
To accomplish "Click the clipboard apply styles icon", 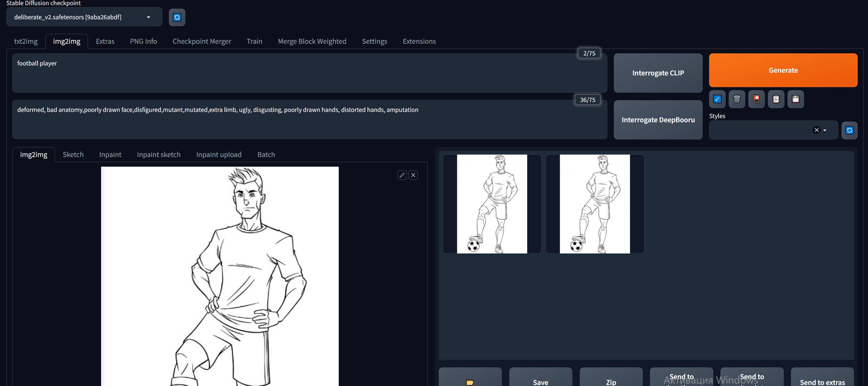I will [776, 99].
